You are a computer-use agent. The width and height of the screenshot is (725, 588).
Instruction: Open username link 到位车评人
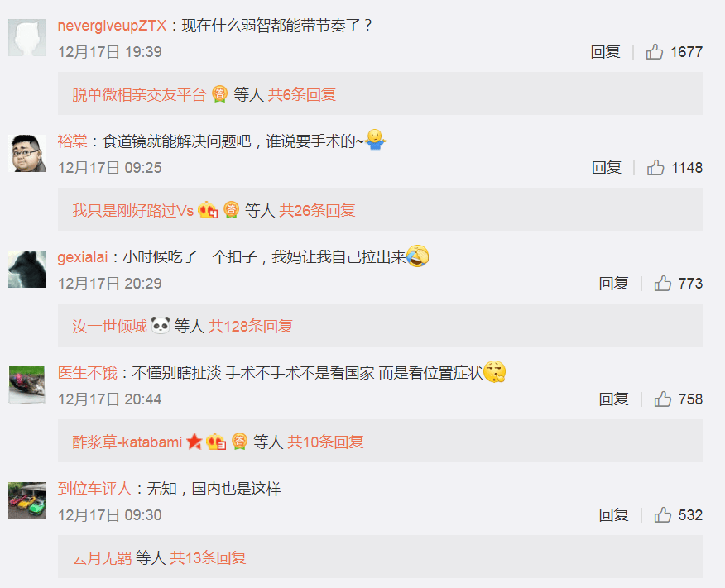tap(95, 489)
